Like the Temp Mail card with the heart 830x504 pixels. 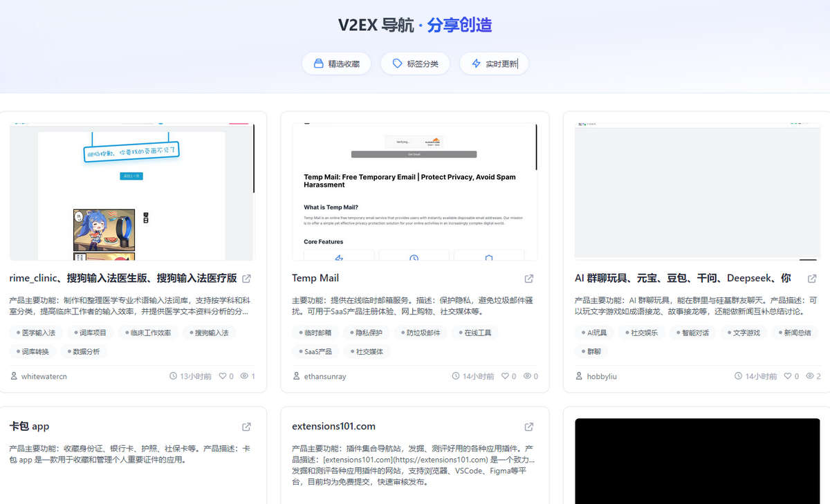506,376
